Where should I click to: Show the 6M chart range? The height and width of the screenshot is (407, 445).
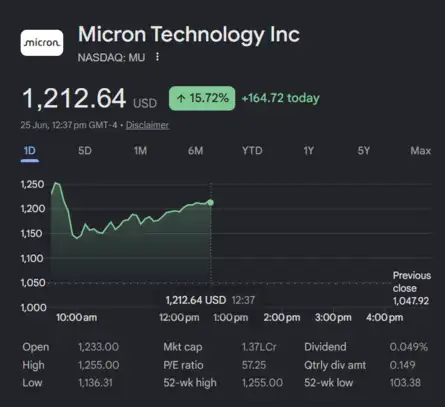[x=195, y=151]
